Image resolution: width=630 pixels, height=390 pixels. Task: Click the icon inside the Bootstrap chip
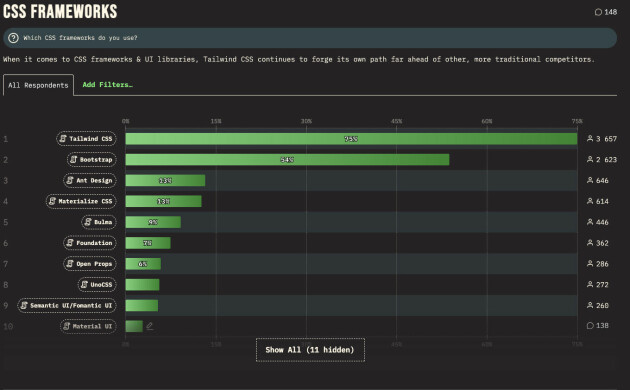click(74, 159)
